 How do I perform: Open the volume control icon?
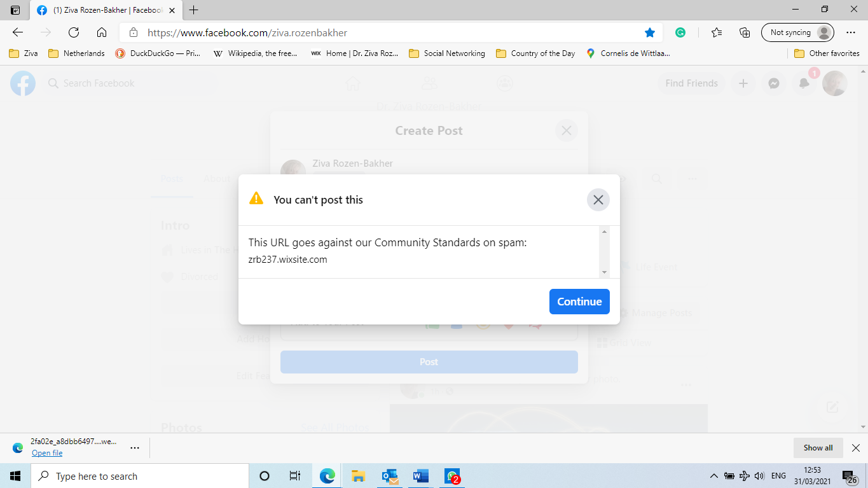pos(759,476)
